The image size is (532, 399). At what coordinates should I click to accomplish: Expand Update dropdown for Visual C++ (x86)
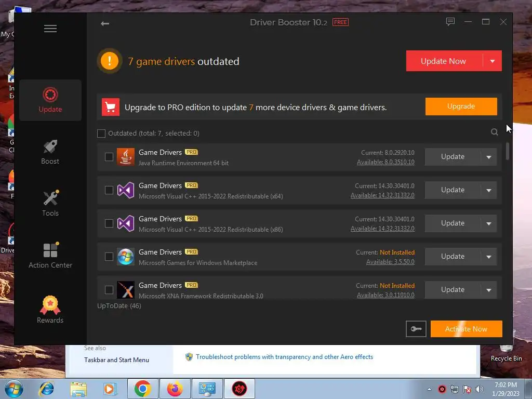tap(489, 223)
